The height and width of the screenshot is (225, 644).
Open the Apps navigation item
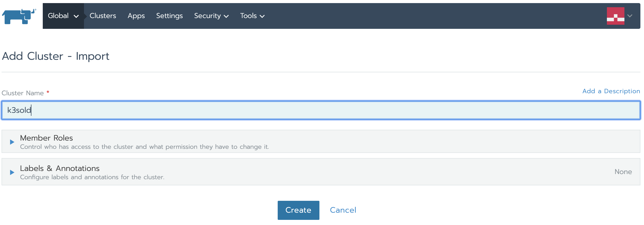point(136,16)
